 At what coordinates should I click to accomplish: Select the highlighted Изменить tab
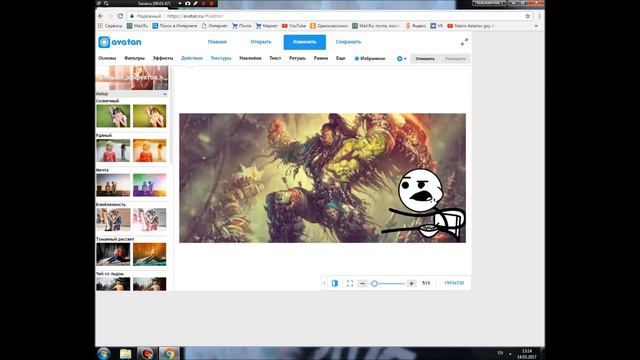tap(304, 42)
